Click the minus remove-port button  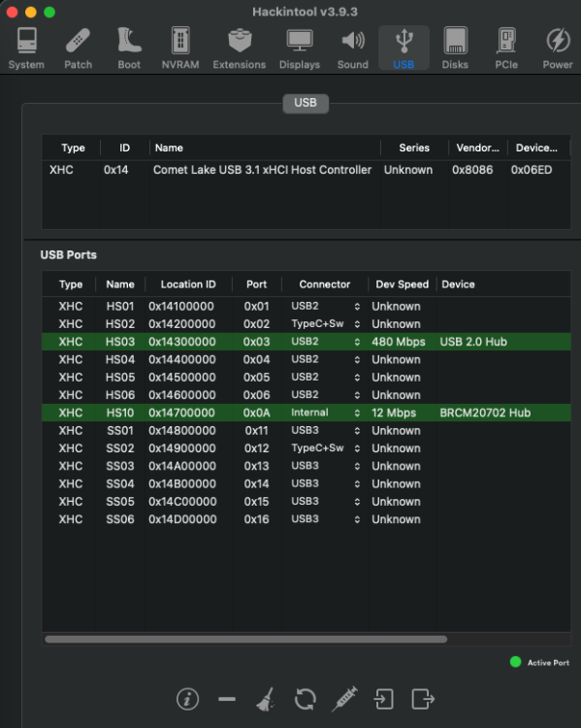point(227,699)
